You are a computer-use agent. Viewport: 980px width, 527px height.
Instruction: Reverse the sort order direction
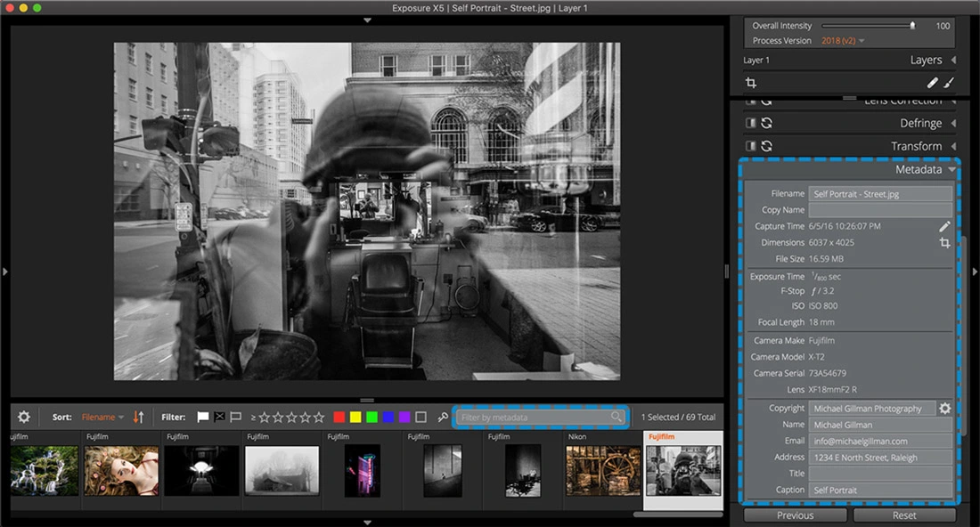point(138,417)
